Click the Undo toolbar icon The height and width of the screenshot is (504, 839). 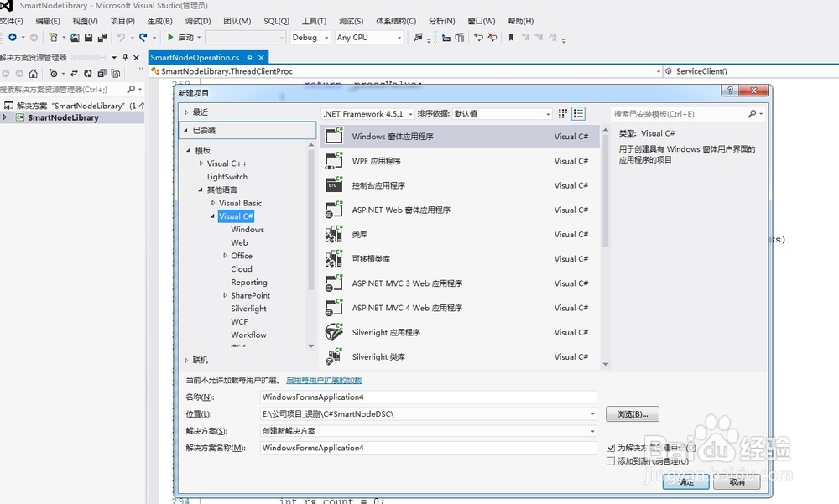point(121,38)
